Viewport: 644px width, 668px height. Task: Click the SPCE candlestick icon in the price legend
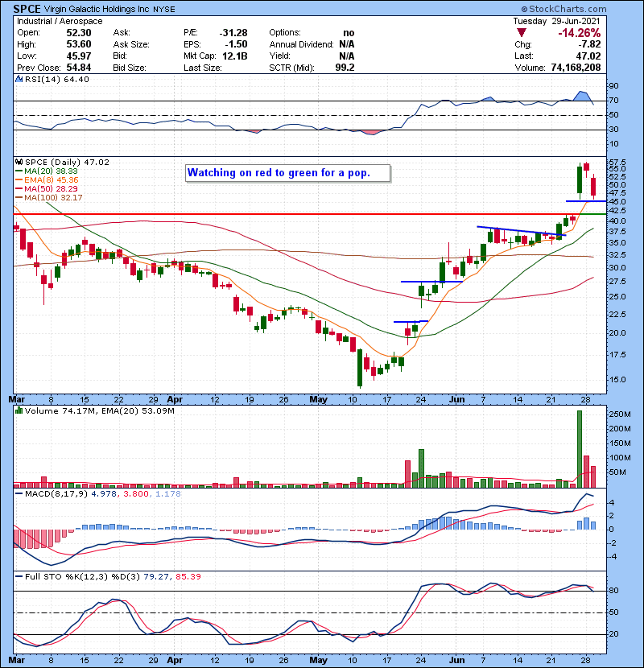click(x=19, y=162)
